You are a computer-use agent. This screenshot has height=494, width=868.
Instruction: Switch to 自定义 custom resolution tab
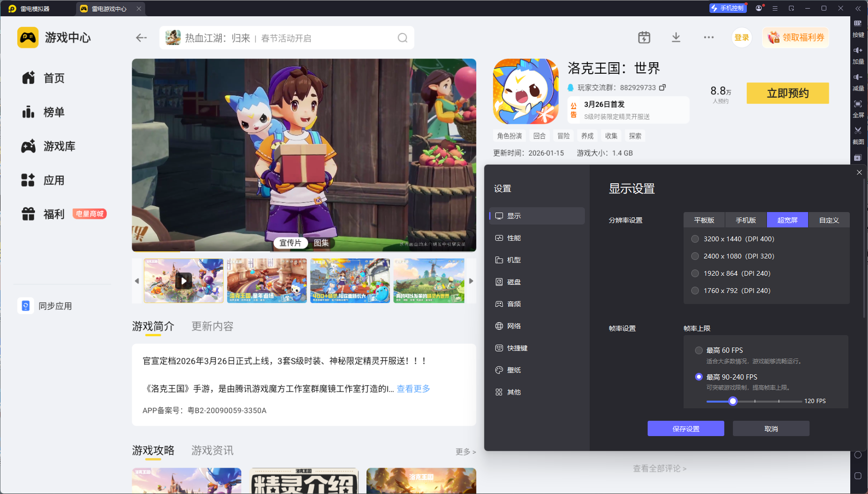coord(829,220)
